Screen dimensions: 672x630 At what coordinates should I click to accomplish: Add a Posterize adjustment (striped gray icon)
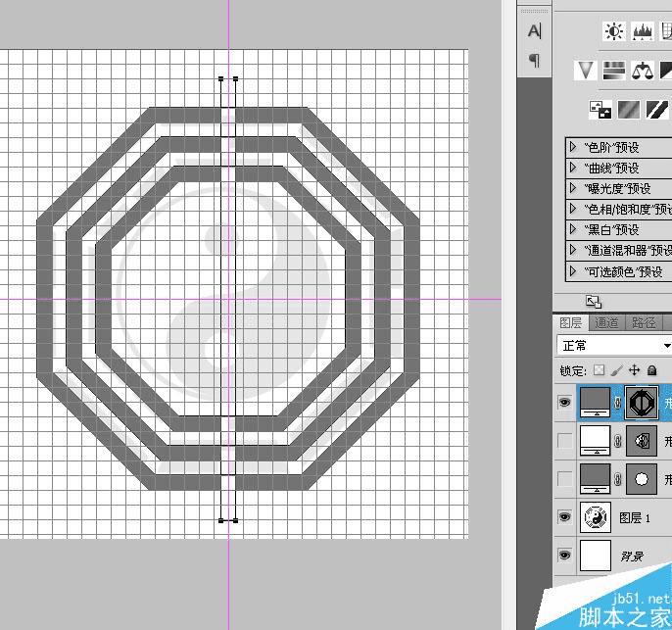pyautogui.click(x=629, y=110)
